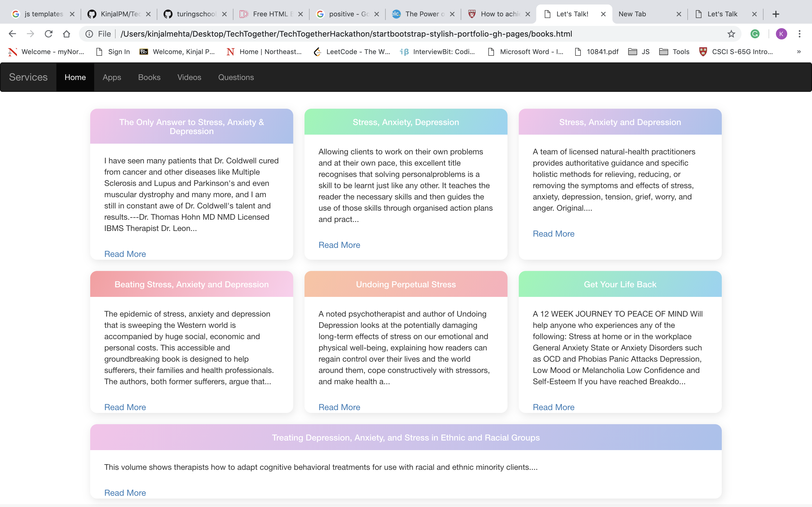
Task: Expand hidden bookmarks chevron
Action: point(799,52)
